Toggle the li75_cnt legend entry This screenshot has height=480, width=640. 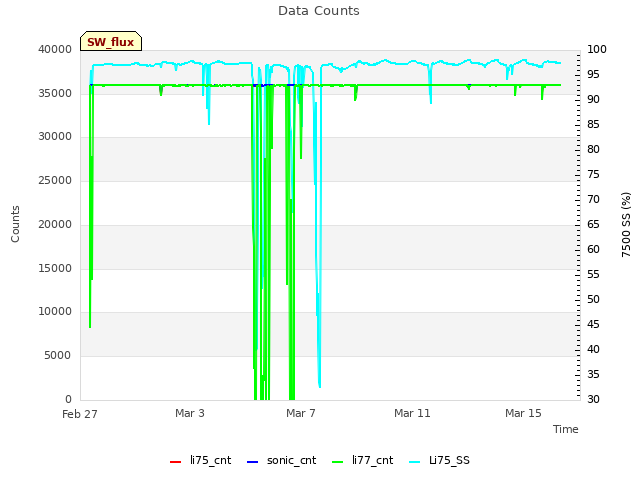coord(200,460)
